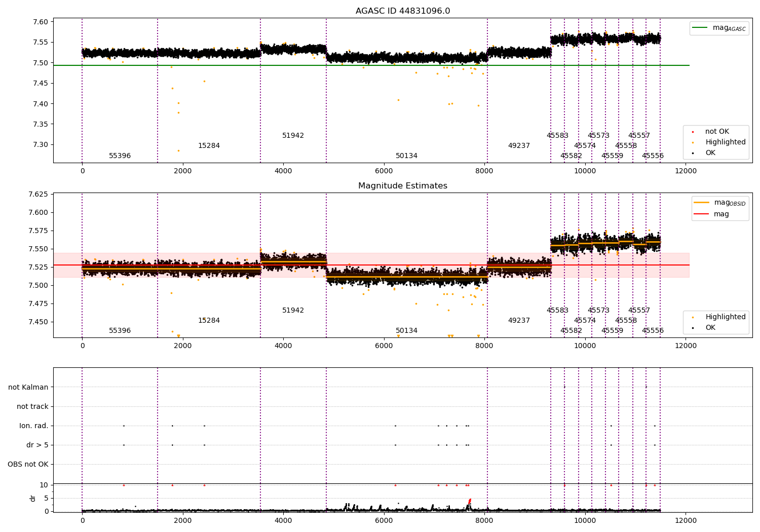
Task: Click obsid label 51942 in Magnitude Estimates plot
Action: tap(293, 311)
